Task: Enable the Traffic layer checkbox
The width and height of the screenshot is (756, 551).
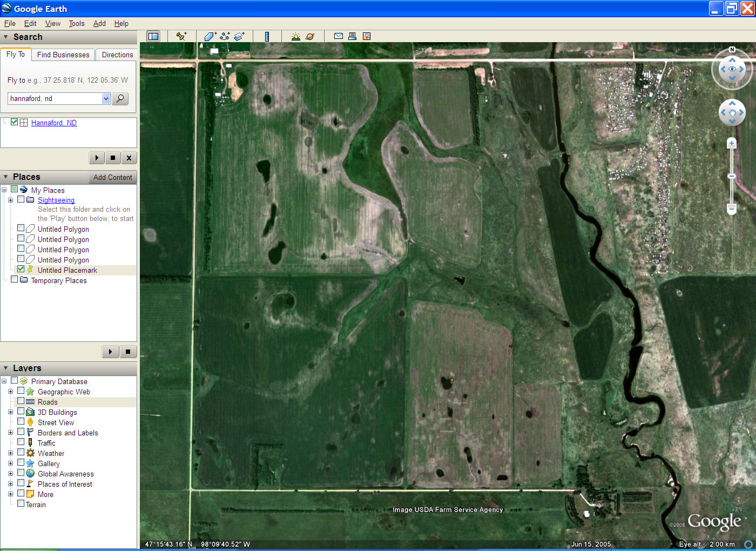Action: click(21, 442)
